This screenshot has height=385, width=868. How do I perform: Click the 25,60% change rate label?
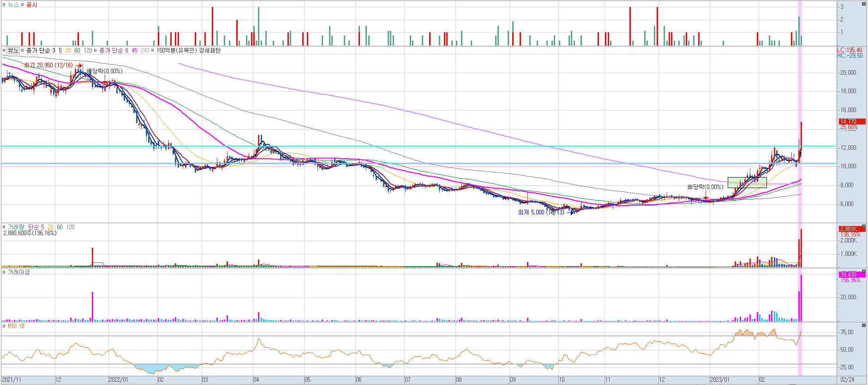(849, 127)
